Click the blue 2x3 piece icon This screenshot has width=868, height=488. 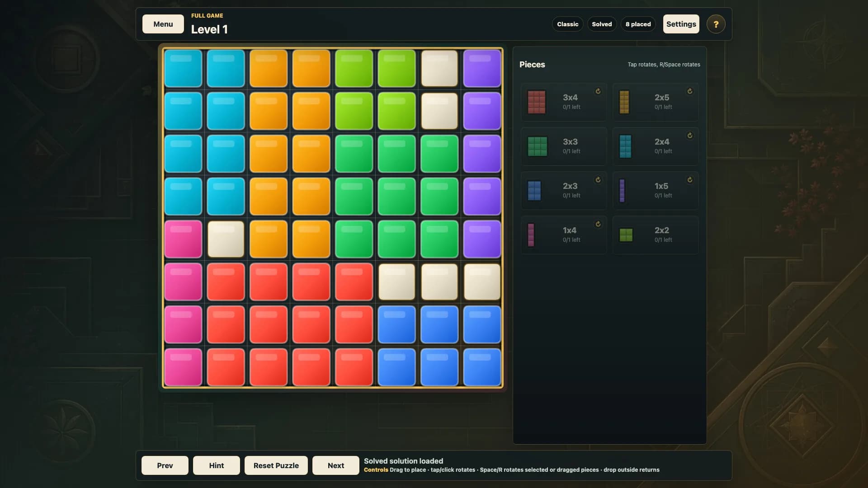[534, 191]
